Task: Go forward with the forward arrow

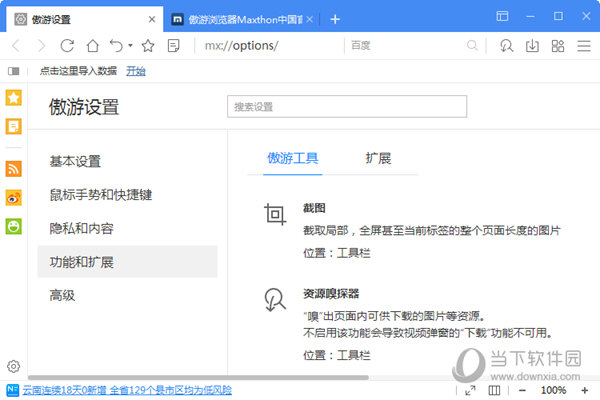Action: [x=41, y=46]
